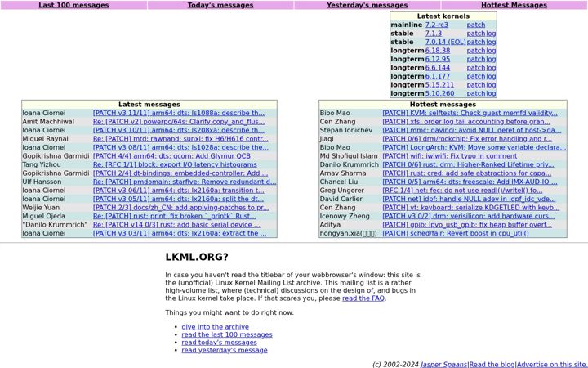Screen dimensions: 588x368
Task: Open pmdomain starfive Remove redundant reply
Action: [185, 182]
